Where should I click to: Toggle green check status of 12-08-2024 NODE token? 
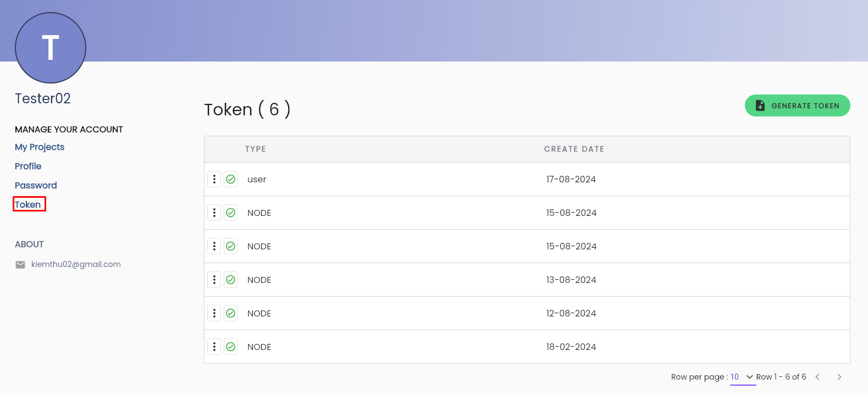(231, 313)
